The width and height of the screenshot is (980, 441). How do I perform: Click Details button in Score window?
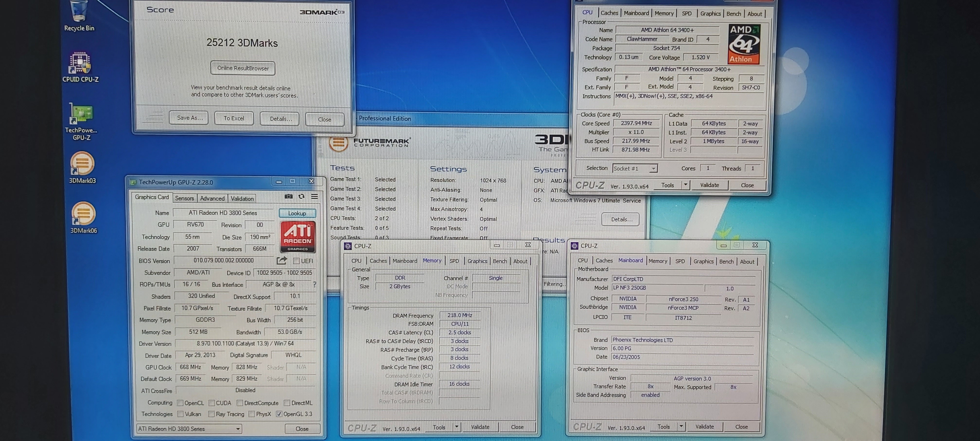tap(280, 119)
